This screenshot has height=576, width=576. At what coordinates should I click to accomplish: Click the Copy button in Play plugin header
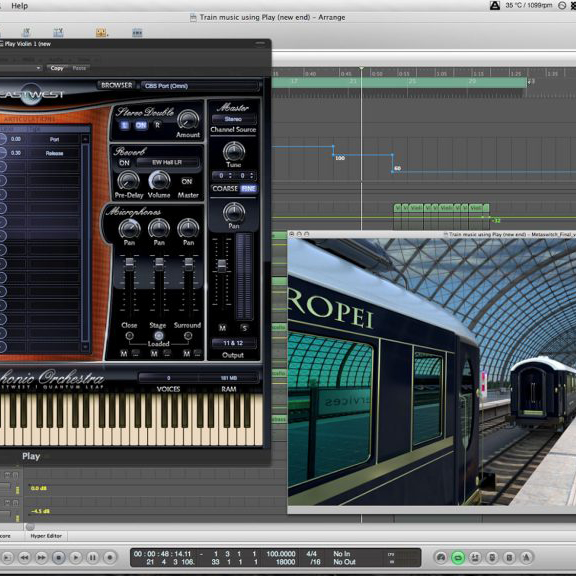click(x=57, y=68)
